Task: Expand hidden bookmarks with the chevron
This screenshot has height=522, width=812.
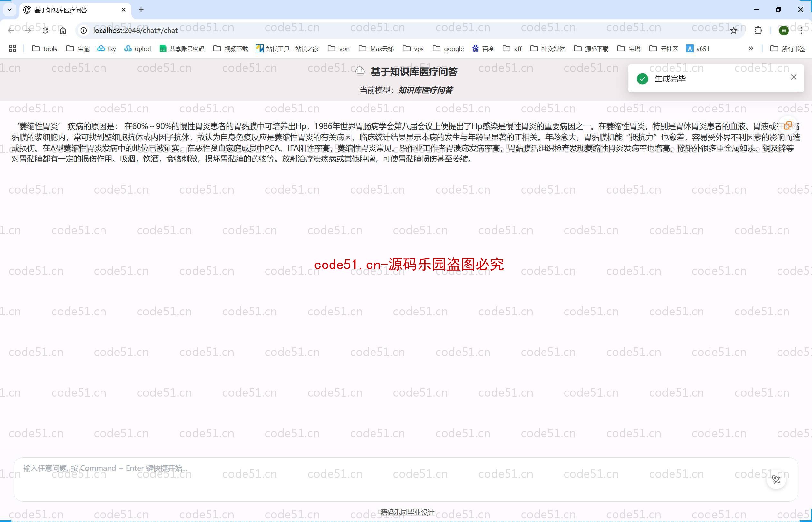Action: (x=751, y=48)
